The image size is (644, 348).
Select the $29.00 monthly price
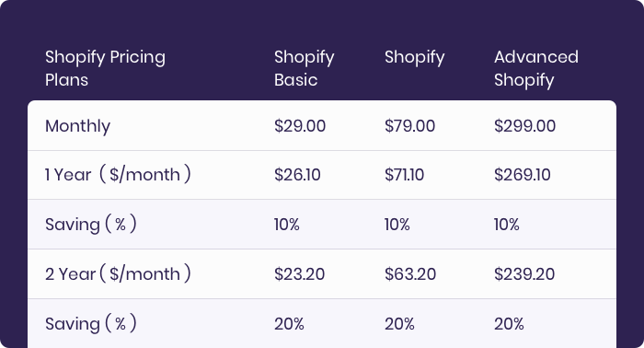(300, 126)
